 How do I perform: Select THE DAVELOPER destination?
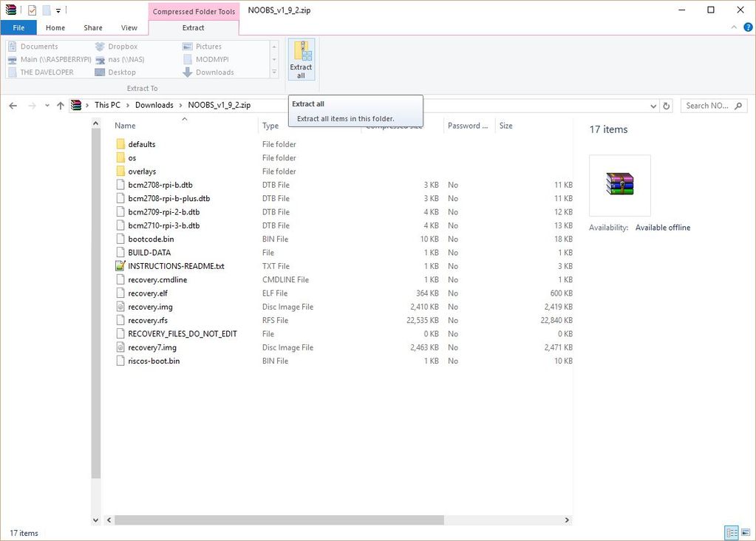(x=41, y=72)
